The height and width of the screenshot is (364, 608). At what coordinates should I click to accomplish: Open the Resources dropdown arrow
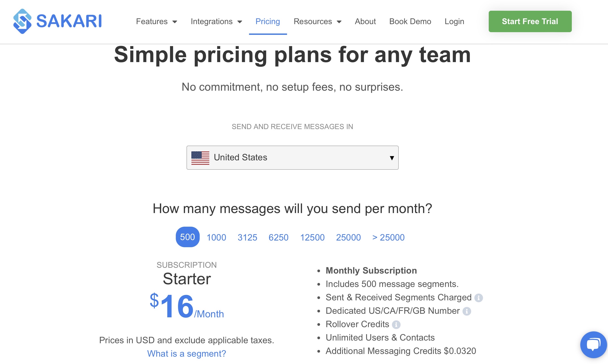pyautogui.click(x=339, y=22)
